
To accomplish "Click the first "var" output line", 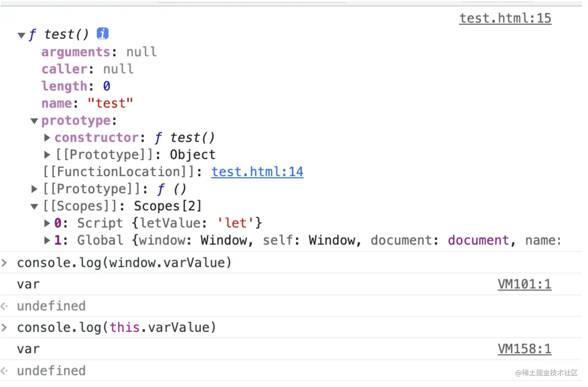I will 28,285.
